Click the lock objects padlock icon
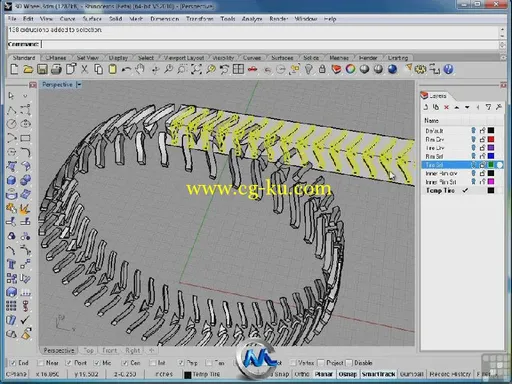 click(322, 69)
